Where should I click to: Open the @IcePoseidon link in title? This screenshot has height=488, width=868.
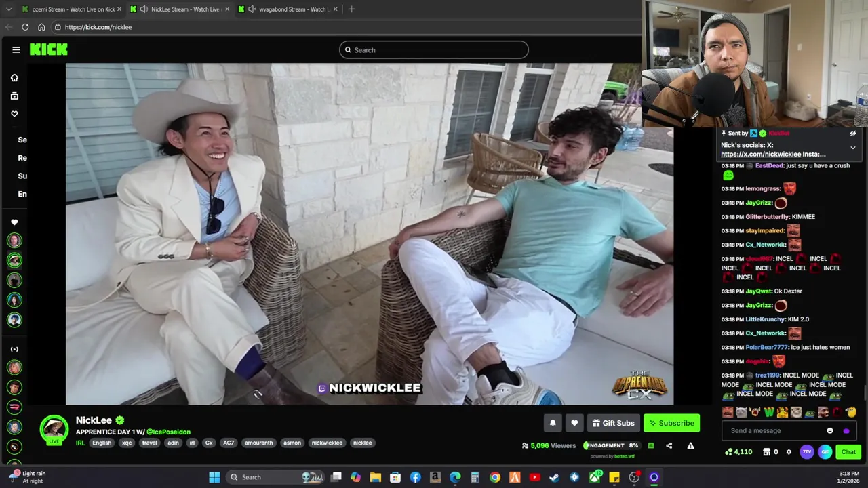coord(168,432)
